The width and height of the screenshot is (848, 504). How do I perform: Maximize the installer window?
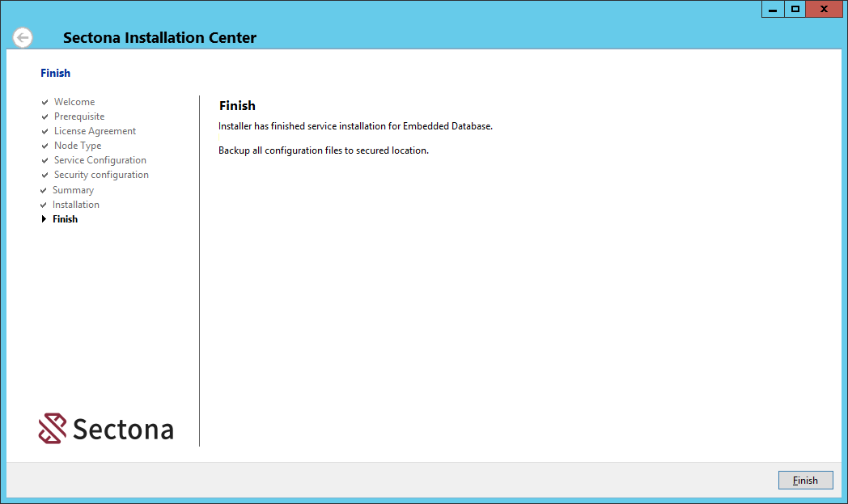click(795, 9)
